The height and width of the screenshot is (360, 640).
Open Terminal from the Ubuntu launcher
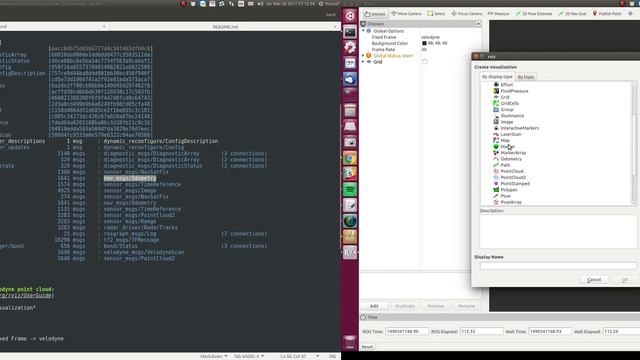350,32
